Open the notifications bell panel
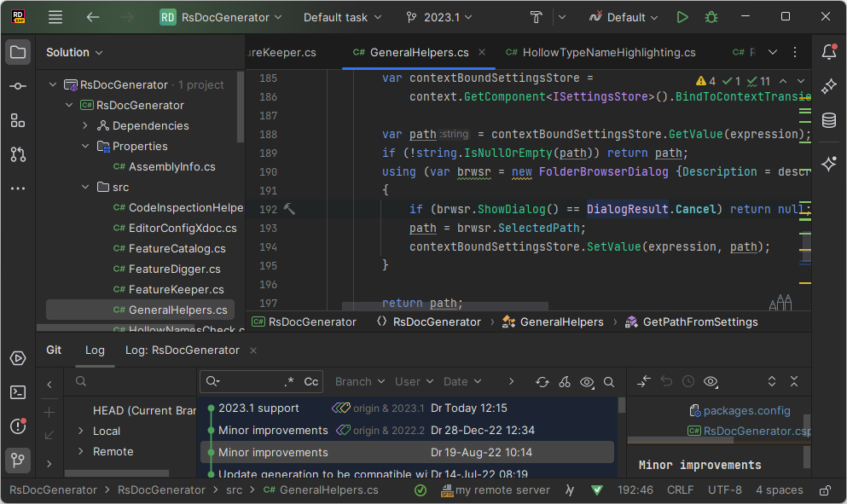The width and height of the screenshot is (847, 504). (x=828, y=52)
